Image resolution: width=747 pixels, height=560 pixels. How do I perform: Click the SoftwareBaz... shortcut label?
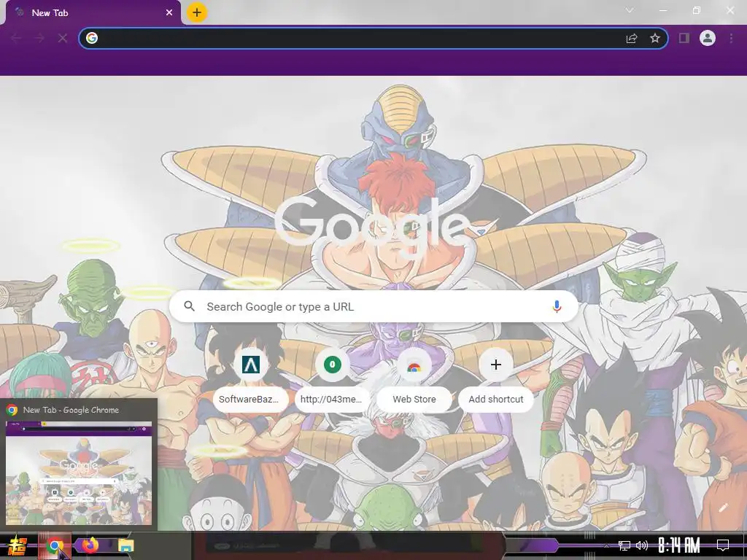[x=249, y=399]
